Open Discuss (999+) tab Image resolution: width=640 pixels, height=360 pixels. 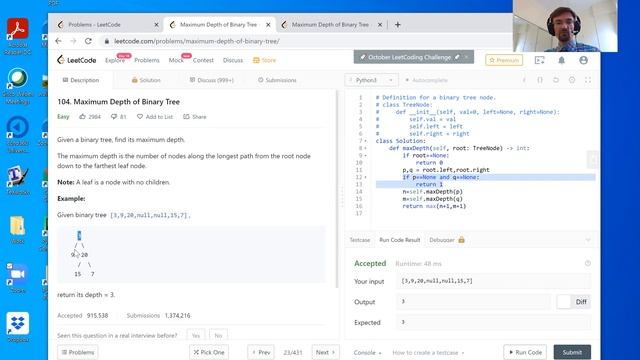[x=211, y=80]
